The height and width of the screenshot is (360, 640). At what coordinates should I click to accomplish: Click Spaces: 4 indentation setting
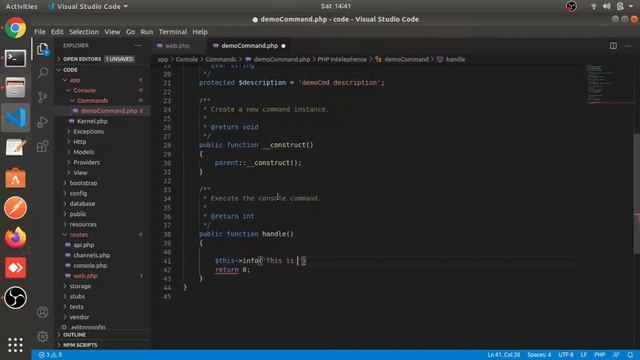coord(539,355)
